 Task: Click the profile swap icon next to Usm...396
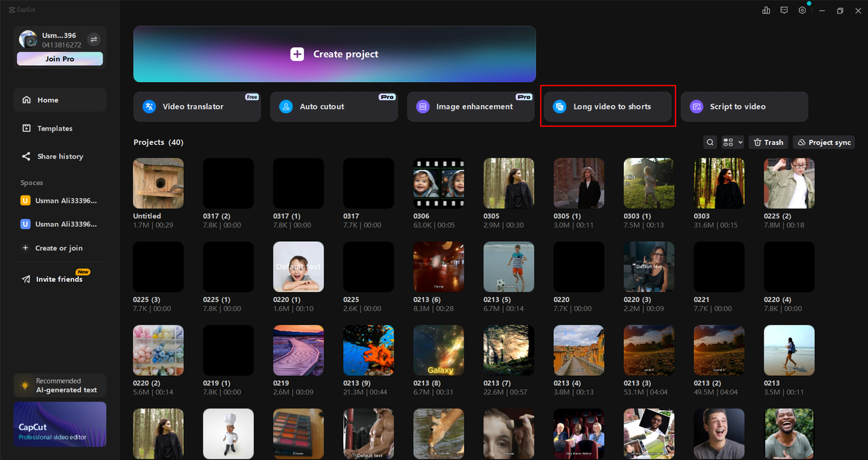94,40
